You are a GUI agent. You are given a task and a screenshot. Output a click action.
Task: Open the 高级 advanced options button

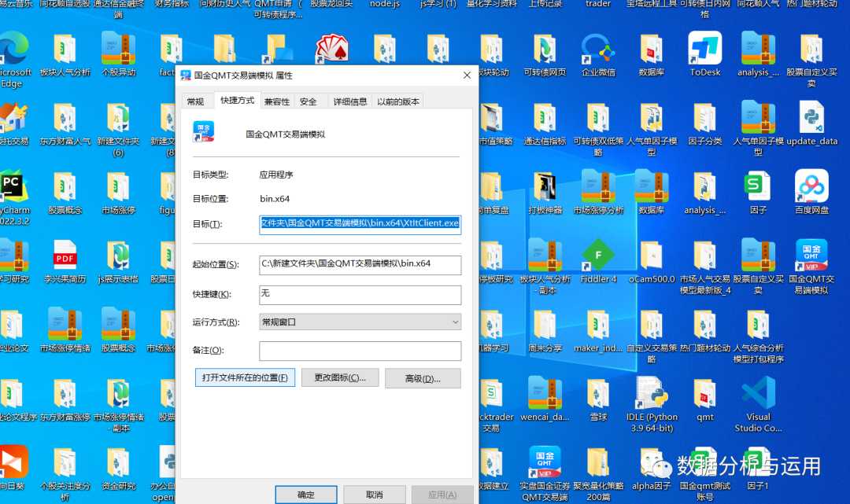click(x=423, y=378)
